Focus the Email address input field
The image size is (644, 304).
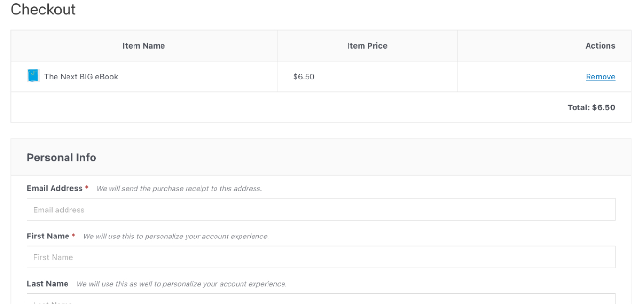pyautogui.click(x=321, y=210)
